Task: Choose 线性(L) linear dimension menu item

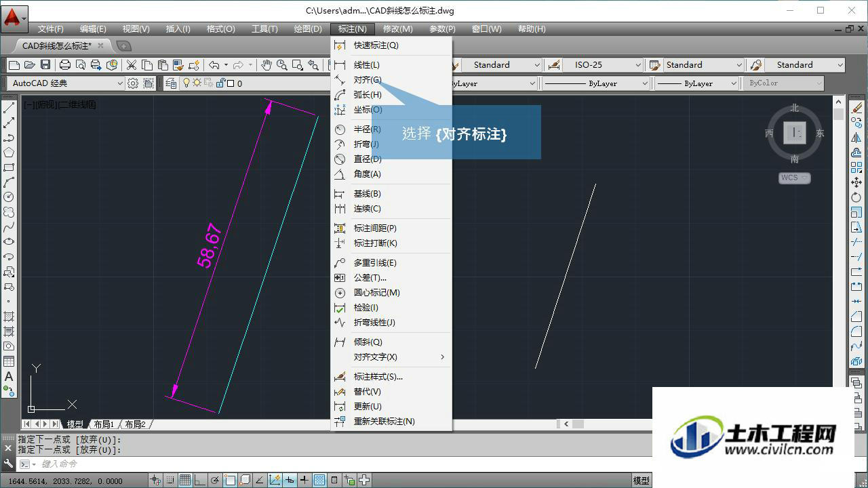Action: click(x=391, y=65)
